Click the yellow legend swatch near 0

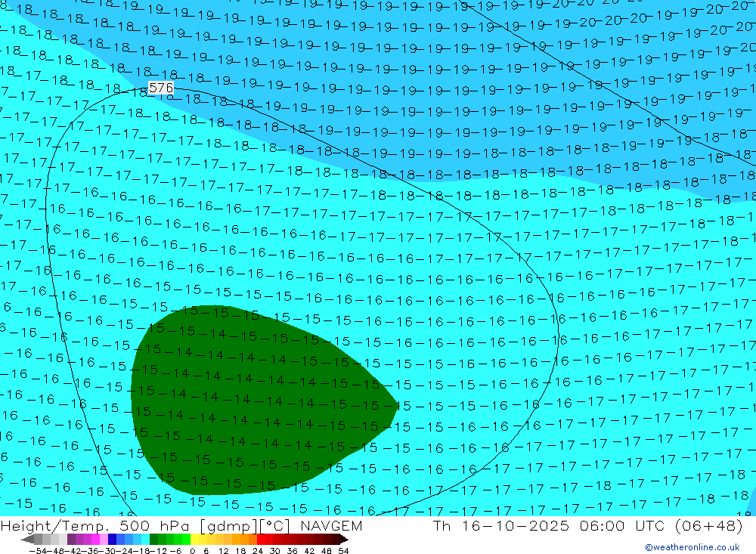195,539
